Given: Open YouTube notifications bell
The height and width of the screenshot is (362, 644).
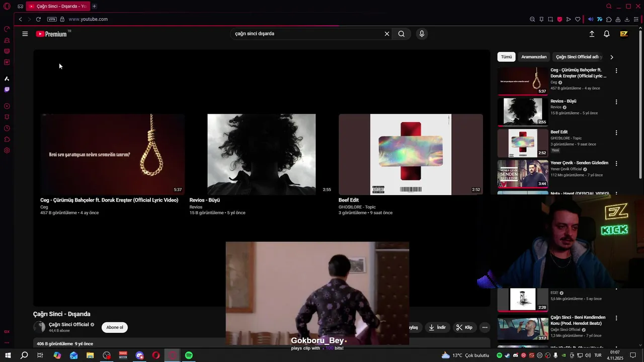Looking at the screenshot, I should tap(607, 34).
